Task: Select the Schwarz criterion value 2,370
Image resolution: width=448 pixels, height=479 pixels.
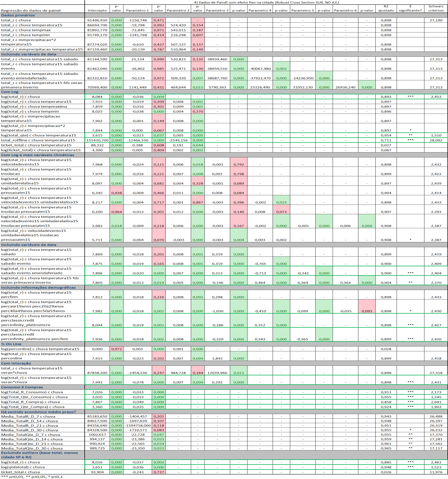Action: coord(436,283)
